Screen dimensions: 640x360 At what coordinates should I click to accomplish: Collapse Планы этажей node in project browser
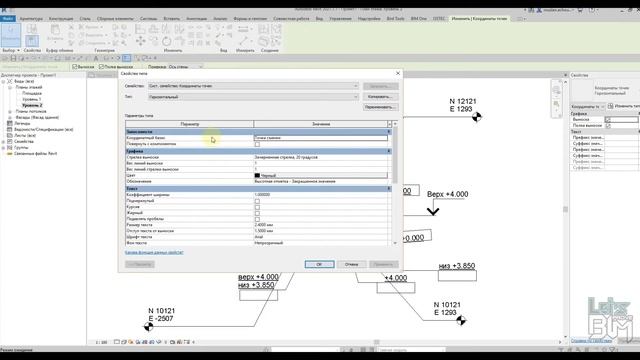(10, 87)
